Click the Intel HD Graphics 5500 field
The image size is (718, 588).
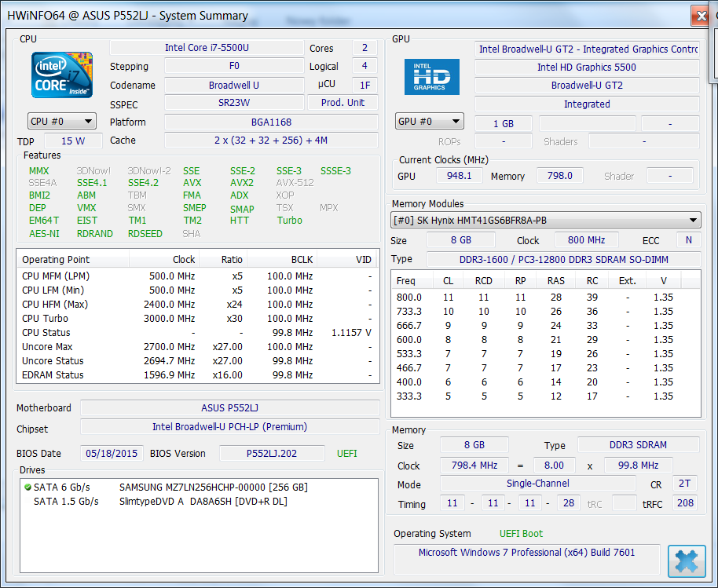click(587, 68)
